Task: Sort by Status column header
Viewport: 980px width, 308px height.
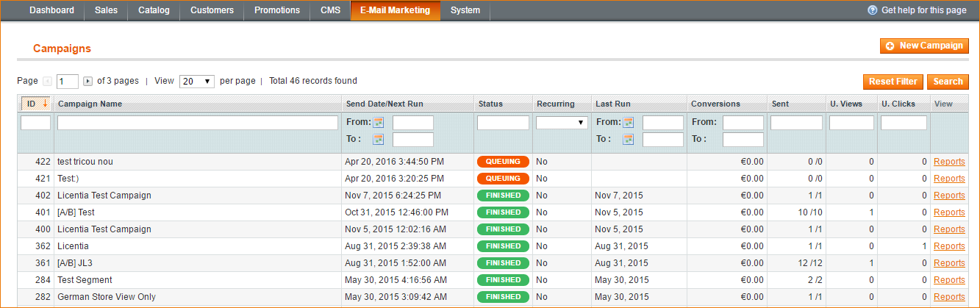Action: pyautogui.click(x=490, y=104)
